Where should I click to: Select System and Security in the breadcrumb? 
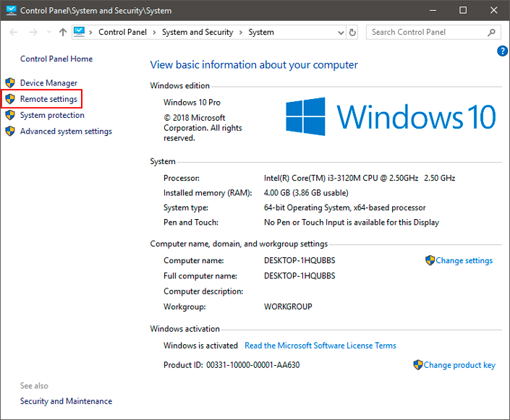(x=197, y=33)
